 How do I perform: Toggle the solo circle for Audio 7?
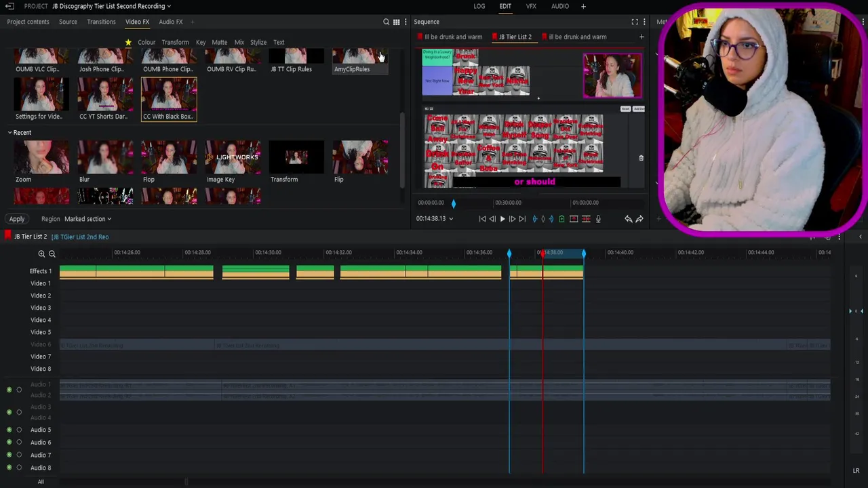[19, 455]
